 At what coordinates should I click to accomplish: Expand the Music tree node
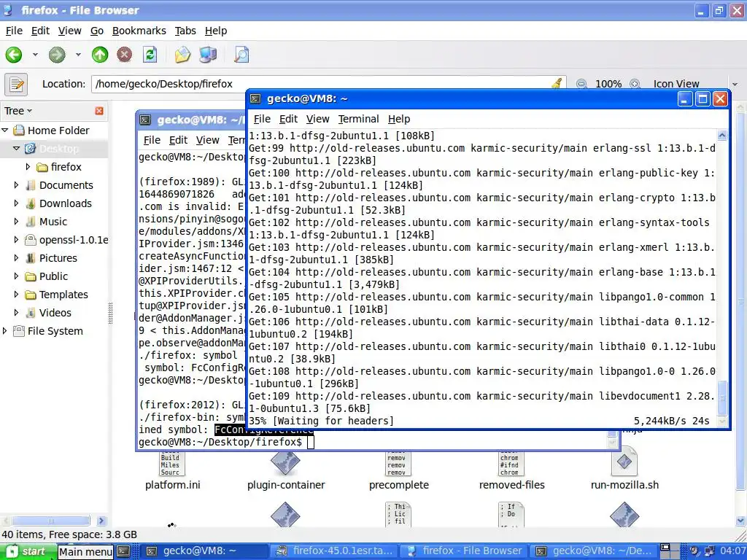[16, 222]
